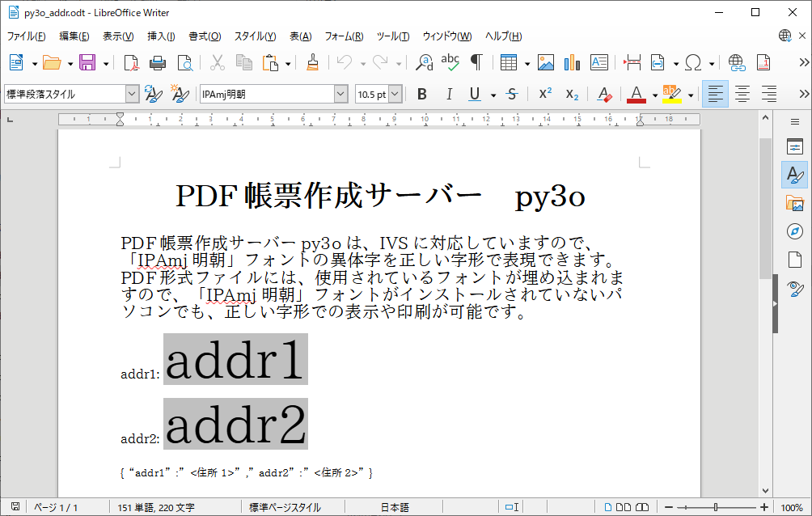Toggle strikethrough formatting

coord(512,94)
